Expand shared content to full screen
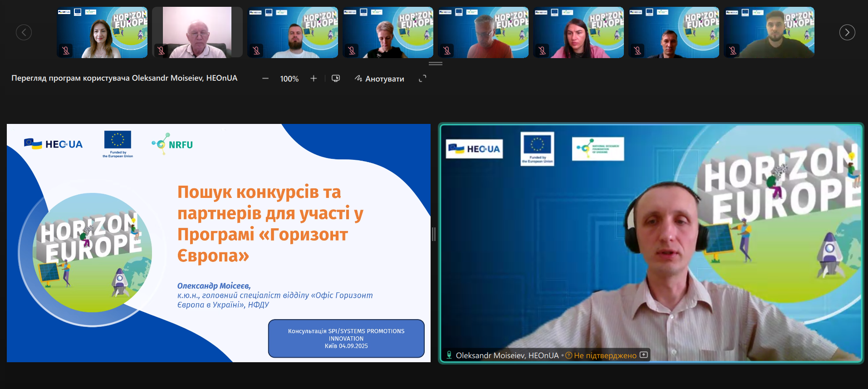 tap(422, 79)
